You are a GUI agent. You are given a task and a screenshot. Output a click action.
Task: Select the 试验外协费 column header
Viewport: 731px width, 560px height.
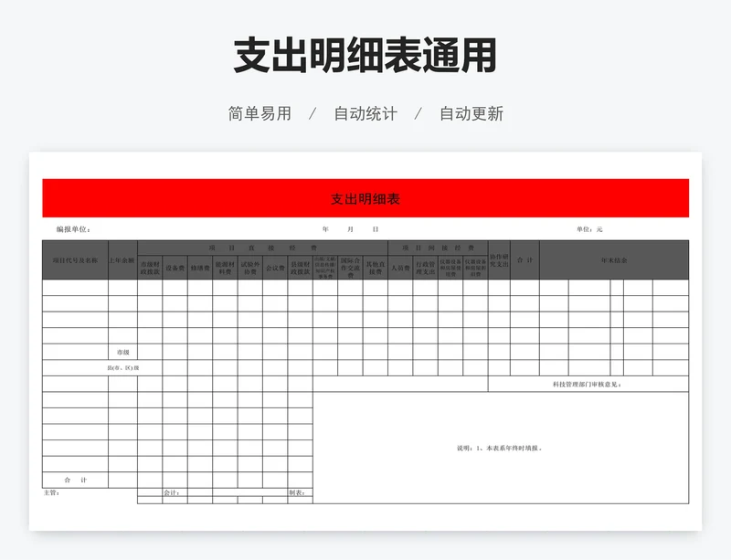pos(249,268)
